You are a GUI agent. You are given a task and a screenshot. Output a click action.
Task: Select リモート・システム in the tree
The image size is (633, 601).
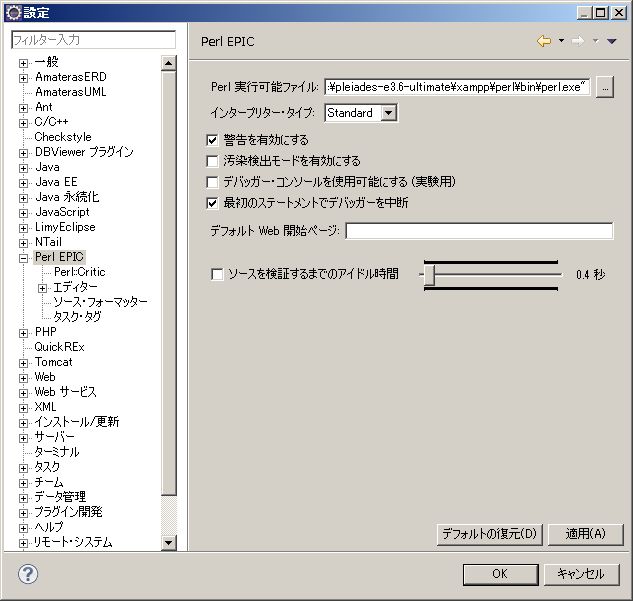73,542
